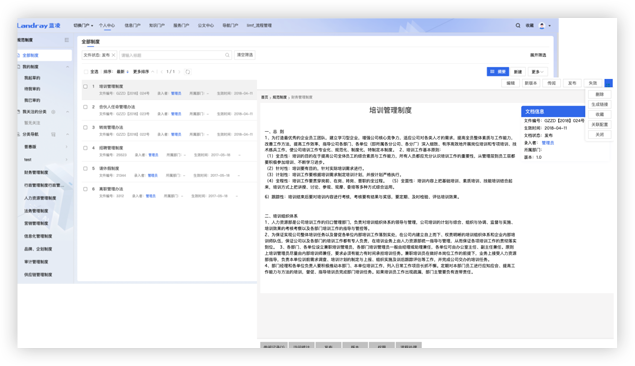The height and width of the screenshot is (366, 635).
Task: Remove the 文件状态 filter tag
Action: point(113,55)
